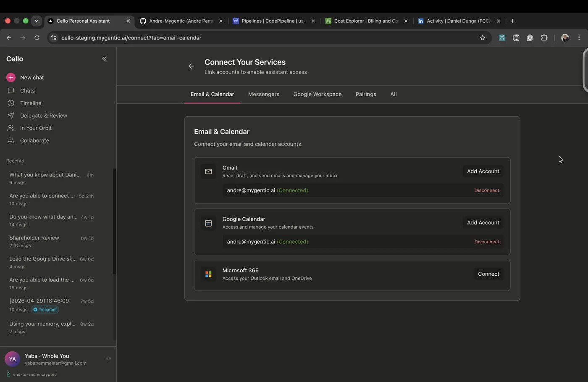The image size is (588, 382).
Task: Click the browser back arrow
Action: tap(9, 38)
